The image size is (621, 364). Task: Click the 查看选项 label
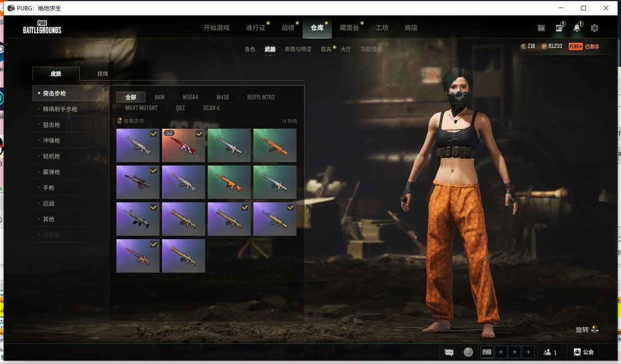(x=134, y=121)
